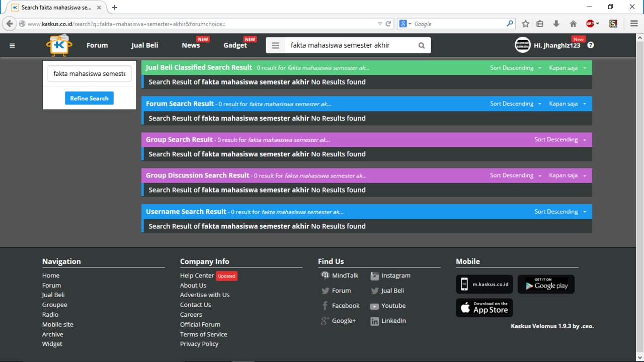644x362 pixels.
Task: Open Privacy Policy footer link
Action: (x=199, y=344)
